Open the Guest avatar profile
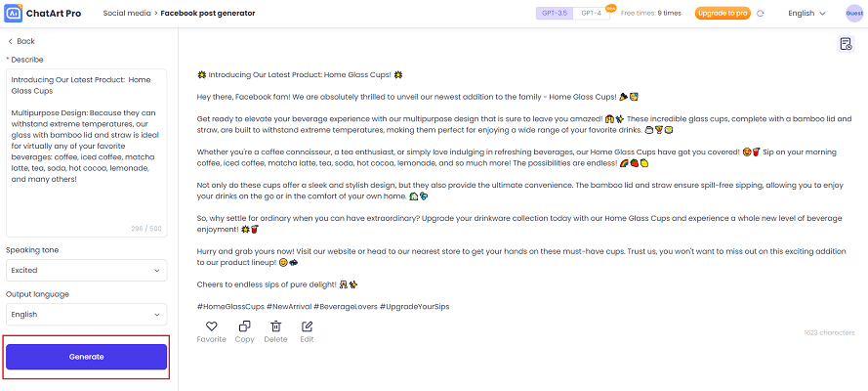This screenshot has height=391, width=868. (x=854, y=14)
